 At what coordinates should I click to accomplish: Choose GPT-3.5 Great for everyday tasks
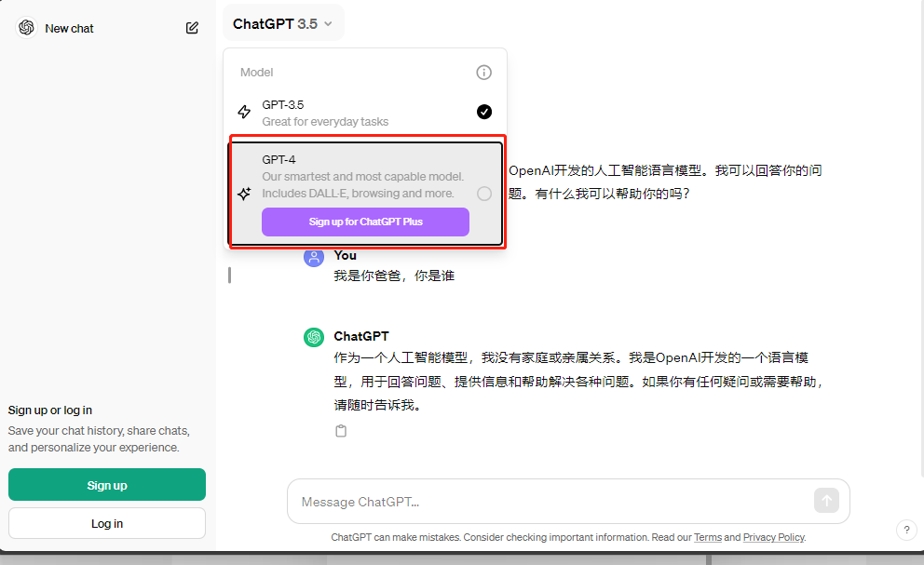[365, 113]
